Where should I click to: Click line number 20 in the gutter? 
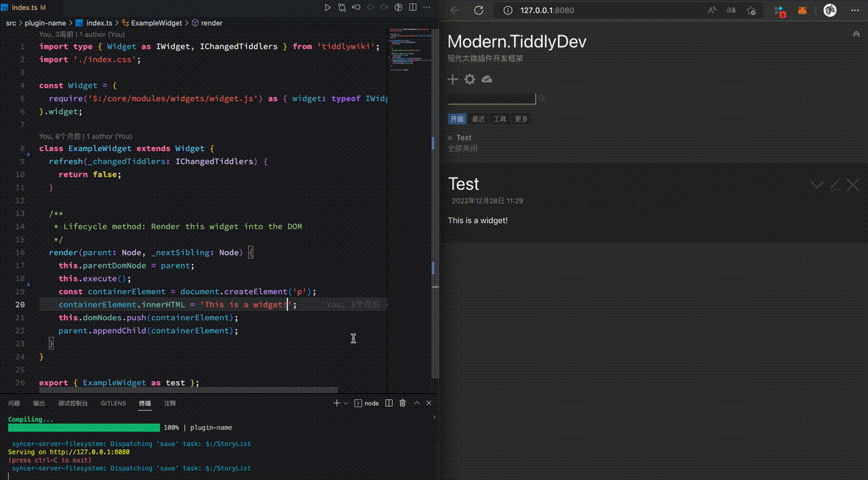coord(20,304)
